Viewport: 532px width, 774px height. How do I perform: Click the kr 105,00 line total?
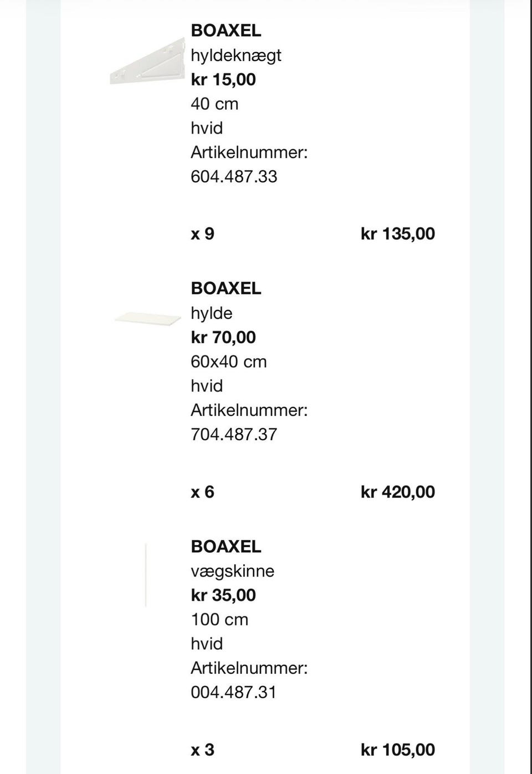[398, 750]
